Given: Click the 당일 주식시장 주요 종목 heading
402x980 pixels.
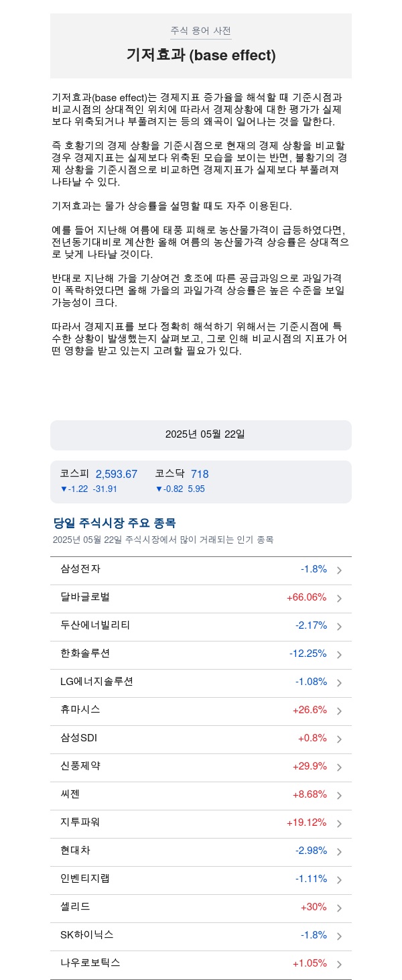Looking at the screenshot, I should click(x=115, y=523).
